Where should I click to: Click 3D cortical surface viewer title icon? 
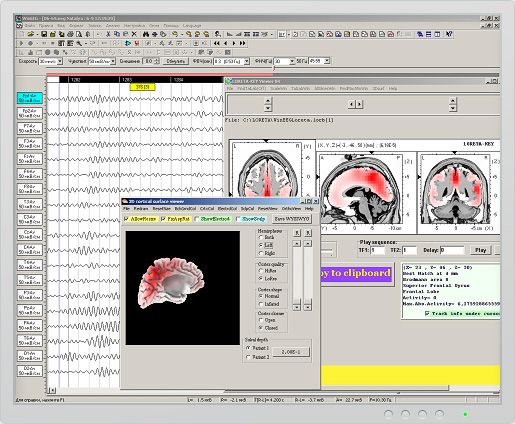click(125, 201)
